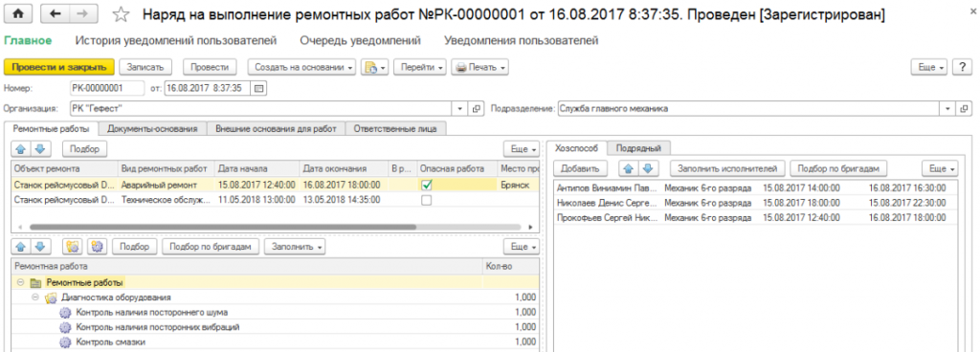Select executor Антипов Виниамин row

755,187
